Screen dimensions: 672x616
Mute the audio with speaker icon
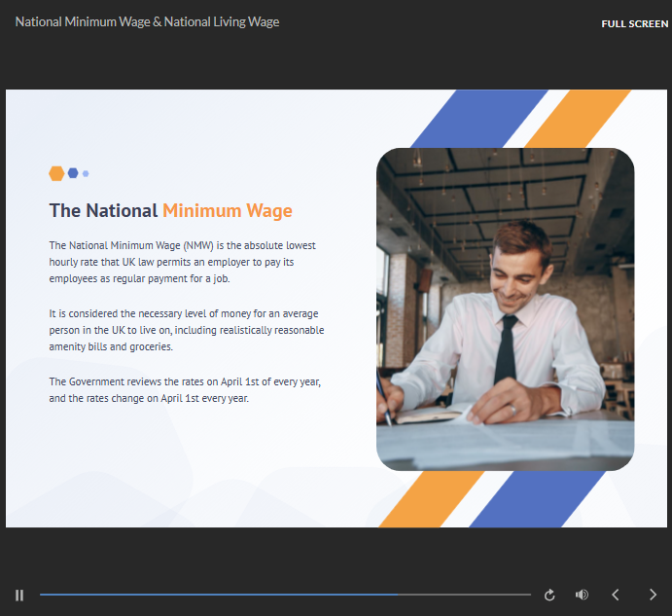click(582, 595)
